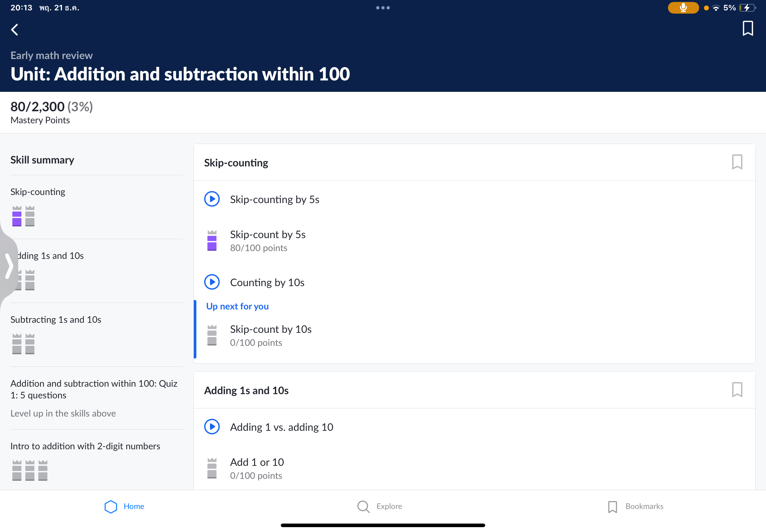Screen dimensions: 766x532
Task: Select Subtracting 1s and 10s skill
Action: [56, 319]
